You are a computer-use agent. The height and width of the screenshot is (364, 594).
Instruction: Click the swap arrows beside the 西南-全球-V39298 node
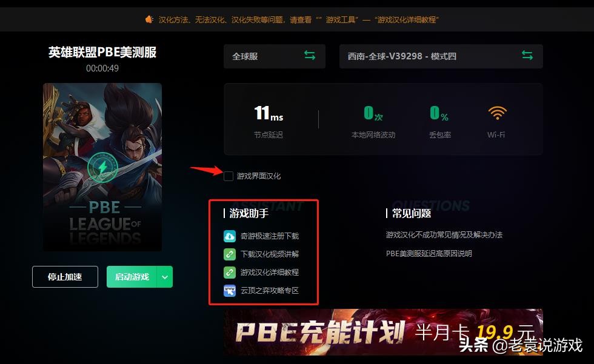tap(527, 55)
